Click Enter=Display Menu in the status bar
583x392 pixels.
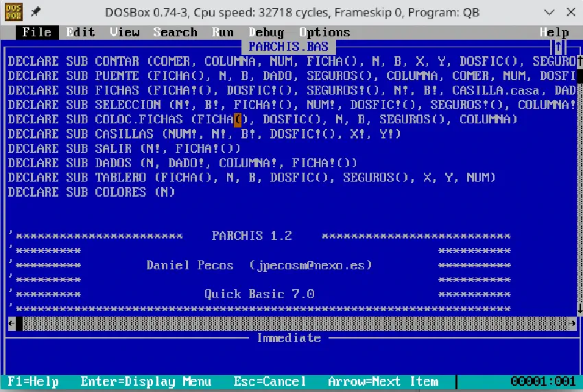click(x=145, y=382)
